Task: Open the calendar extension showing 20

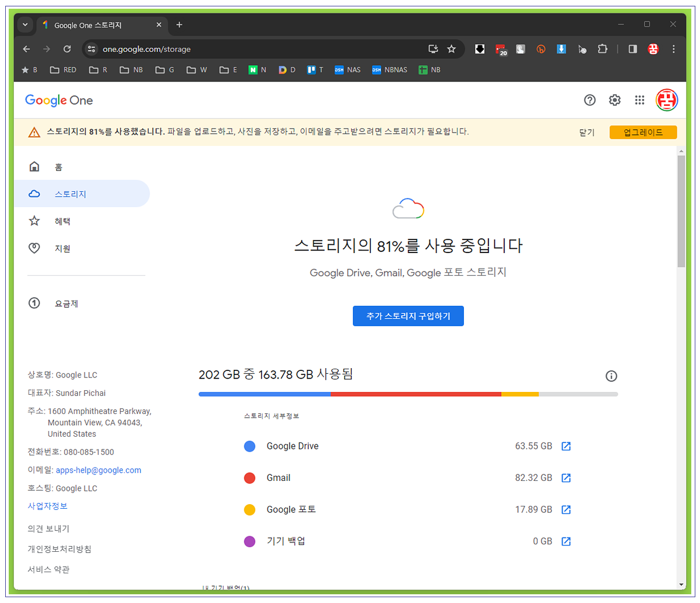Action: (501, 49)
